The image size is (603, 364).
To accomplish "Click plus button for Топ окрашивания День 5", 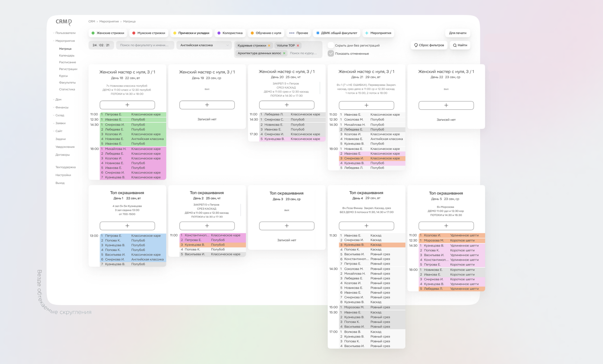I will click(446, 226).
